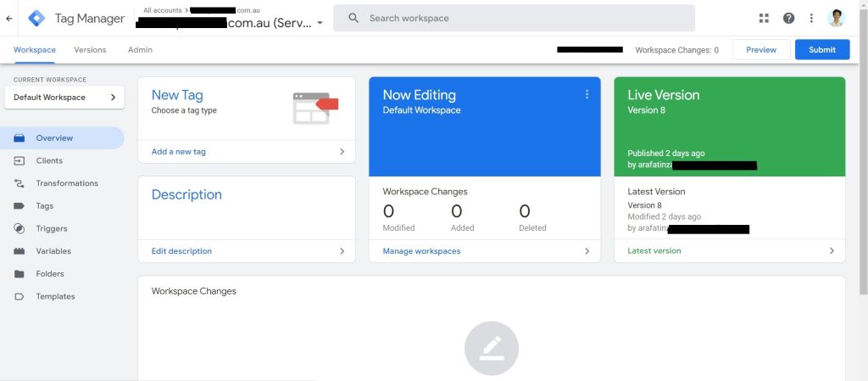Click the Overview briefcase icon

click(19, 138)
